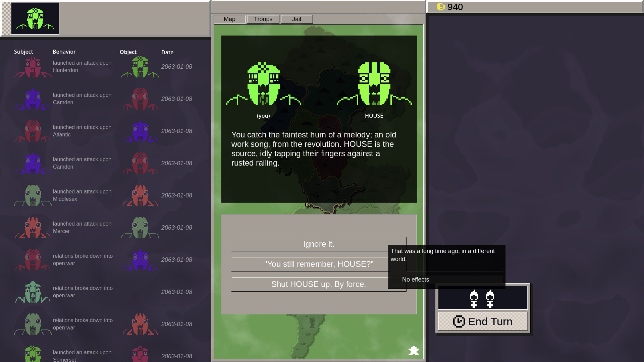Click the green subject icon for the Middlesex attack
The height and width of the screenshot is (362, 644).
click(33, 195)
